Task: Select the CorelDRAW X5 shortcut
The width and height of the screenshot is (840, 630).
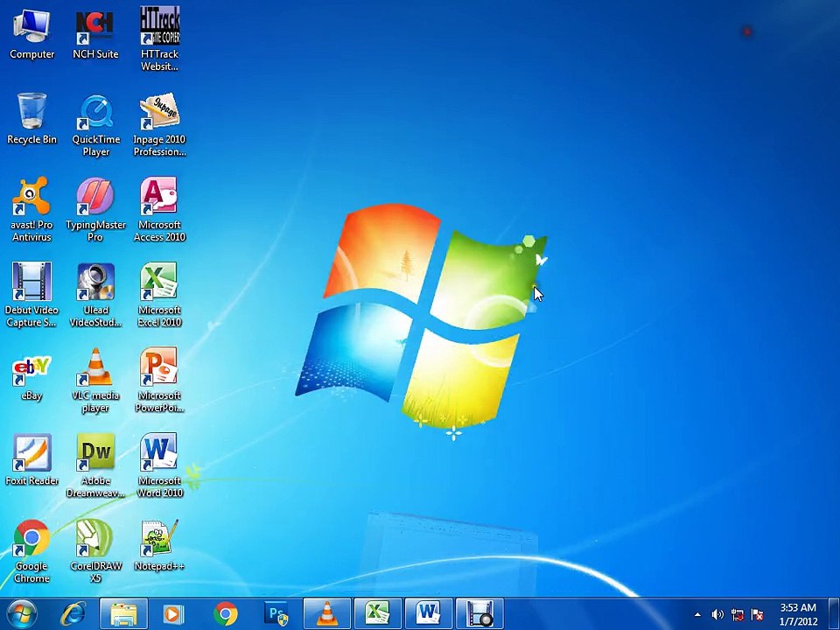Action: [x=95, y=550]
